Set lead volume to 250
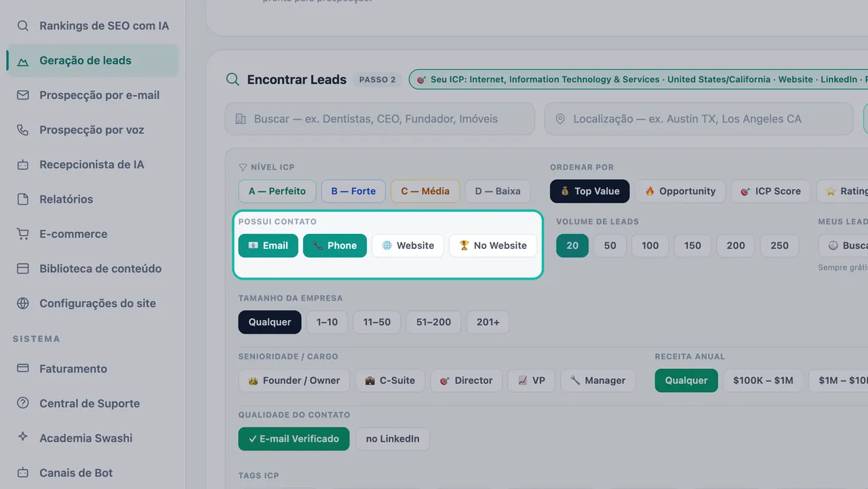 coord(780,246)
